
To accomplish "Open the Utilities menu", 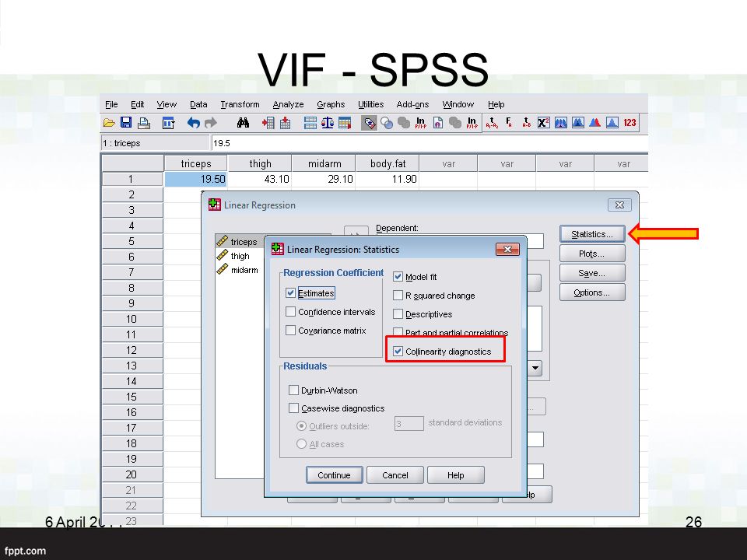I will click(370, 104).
